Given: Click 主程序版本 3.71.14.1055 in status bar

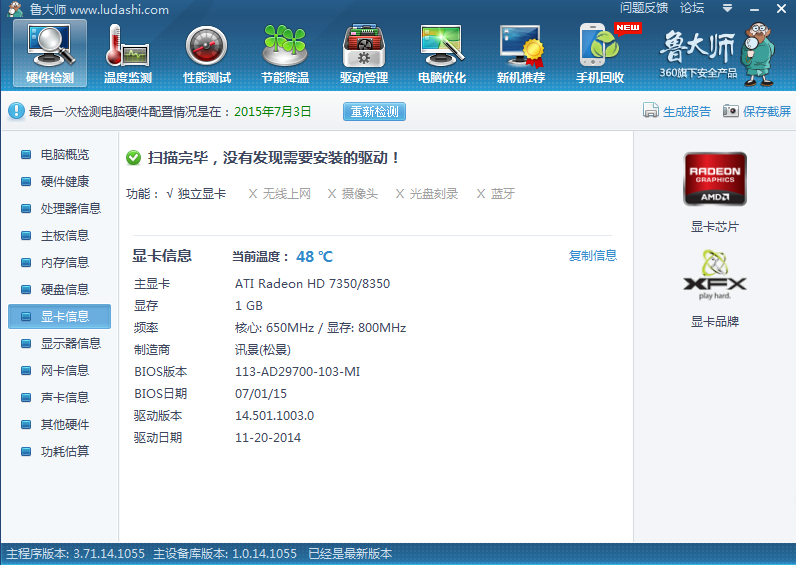Looking at the screenshot, I should click(x=75, y=553).
